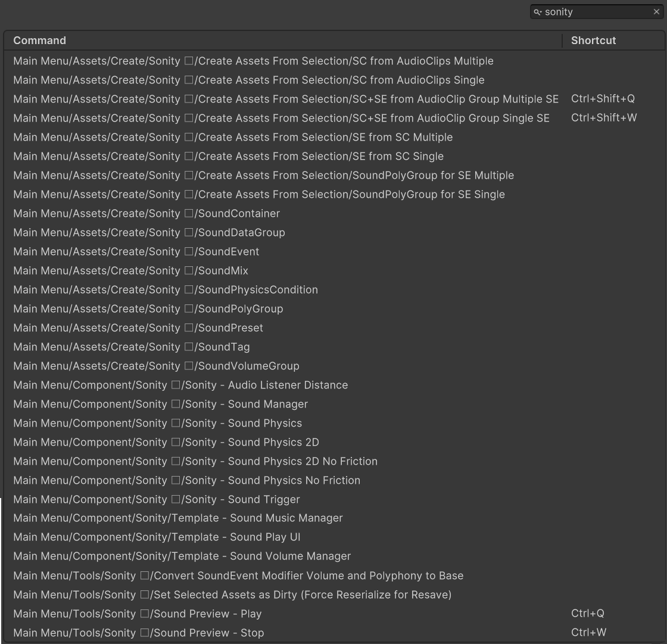Select SC from AudioClips Multiple row
The image size is (667, 644).
[333, 61]
